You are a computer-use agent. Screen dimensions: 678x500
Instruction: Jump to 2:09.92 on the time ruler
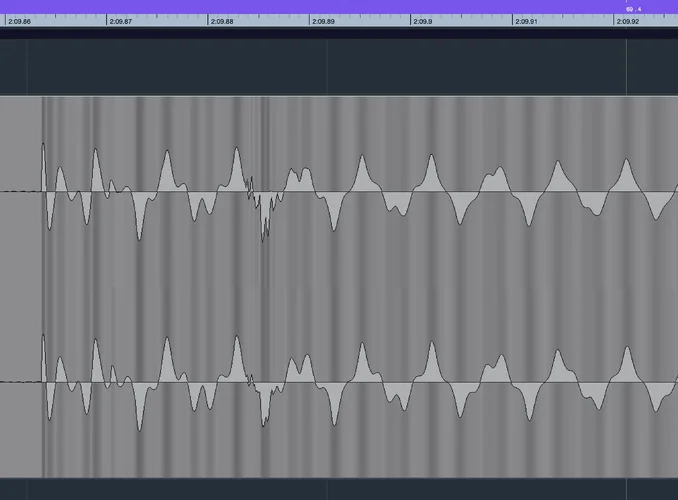628,21
